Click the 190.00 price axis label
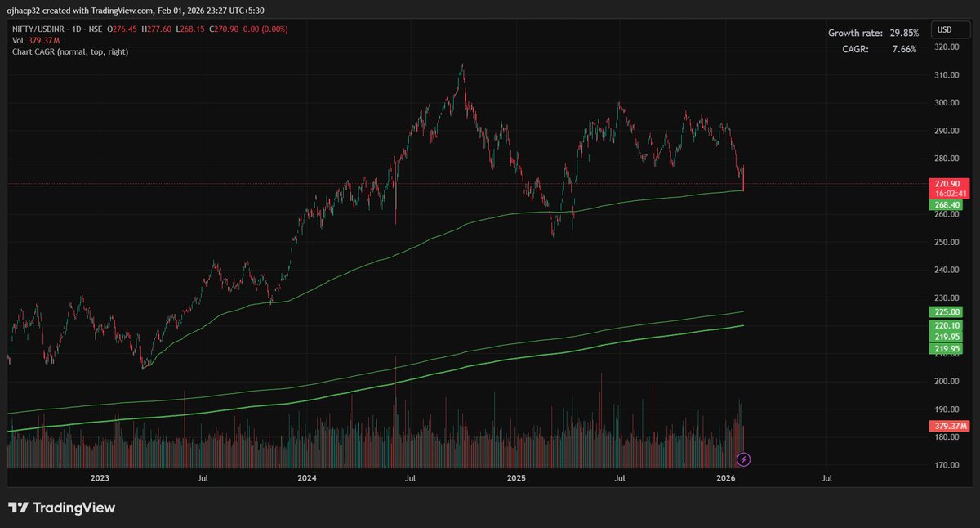The image size is (980, 528). 948,409
